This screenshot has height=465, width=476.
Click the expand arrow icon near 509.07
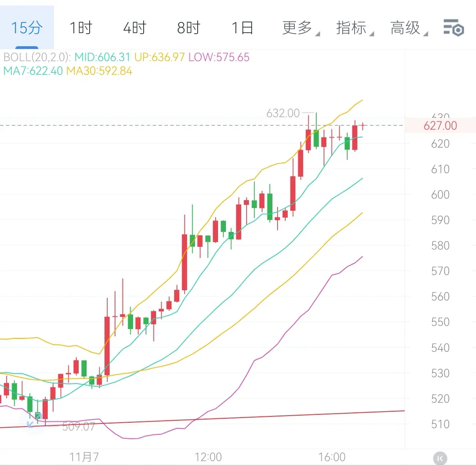point(34,421)
